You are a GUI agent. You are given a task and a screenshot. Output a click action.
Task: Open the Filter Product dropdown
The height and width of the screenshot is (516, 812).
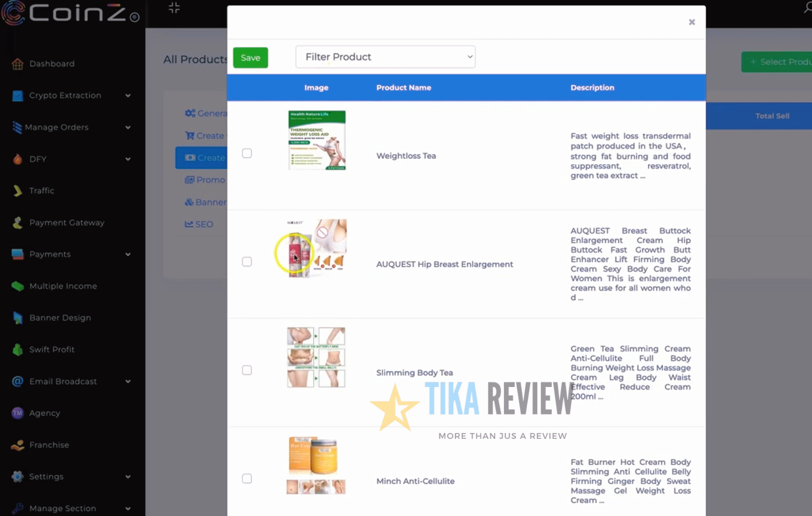pyautogui.click(x=385, y=57)
